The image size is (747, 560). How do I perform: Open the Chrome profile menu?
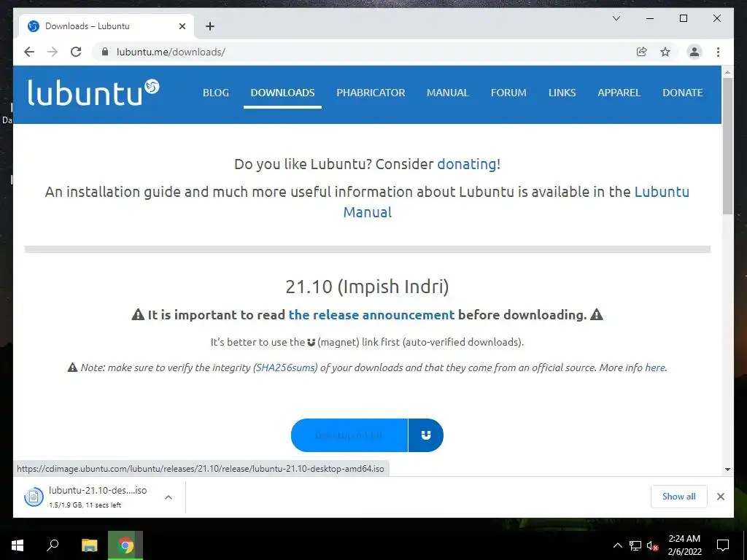tap(694, 52)
